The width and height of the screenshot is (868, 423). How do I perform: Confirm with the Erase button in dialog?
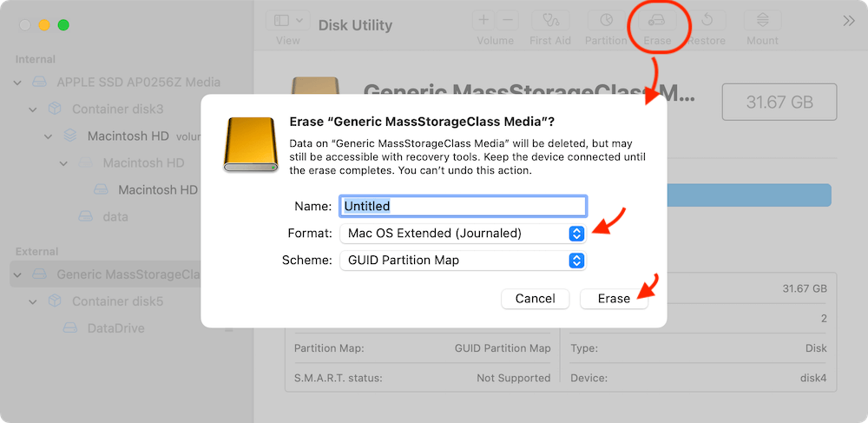[x=614, y=299]
